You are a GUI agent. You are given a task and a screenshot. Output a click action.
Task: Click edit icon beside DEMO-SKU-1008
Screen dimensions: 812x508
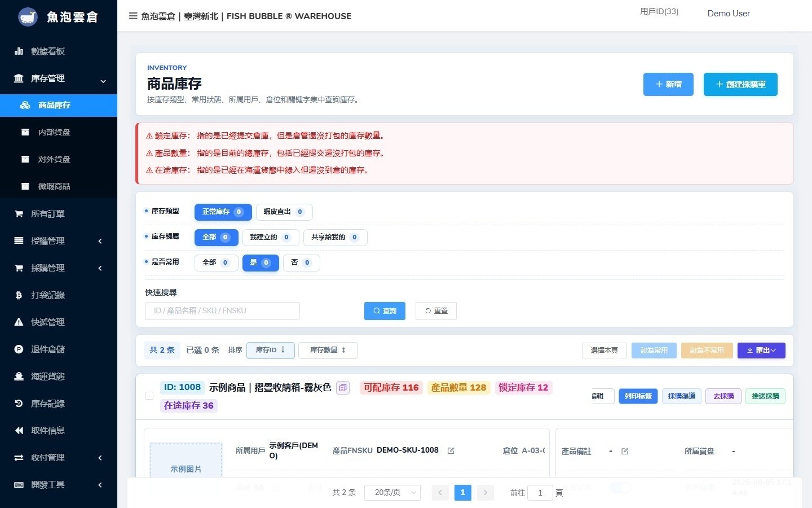[451, 450]
